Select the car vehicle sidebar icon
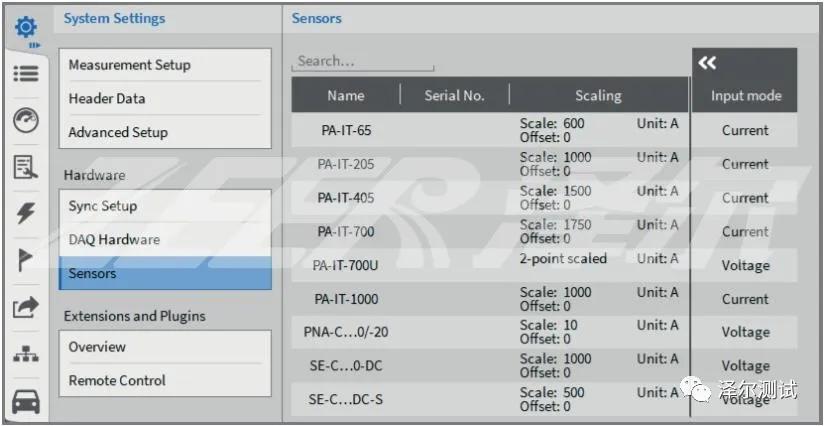The height and width of the screenshot is (426, 824). coord(25,401)
